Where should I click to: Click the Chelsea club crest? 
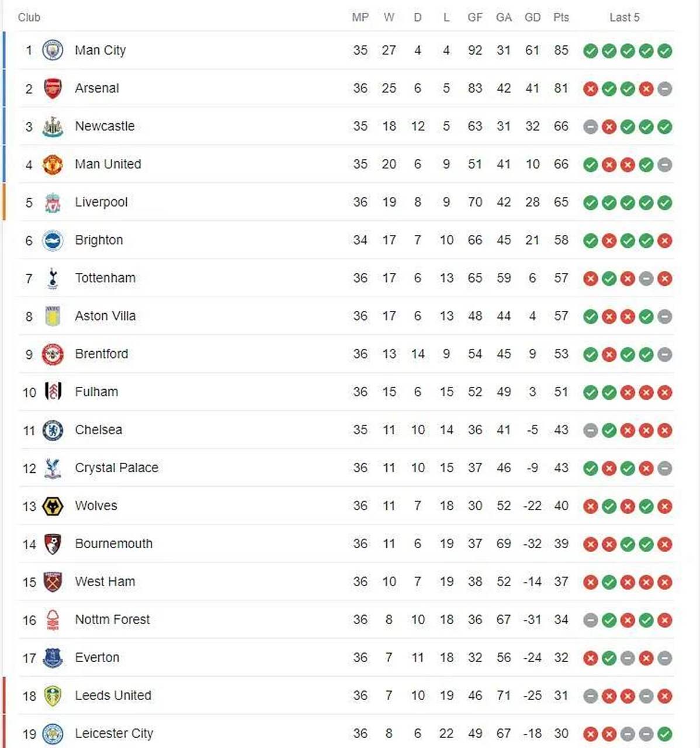coord(53,430)
